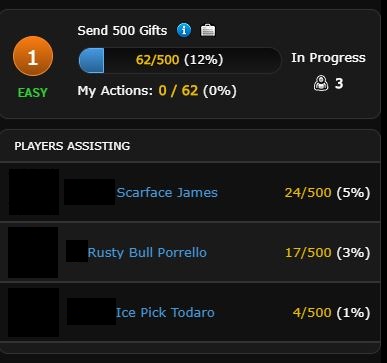This screenshot has width=387, height=363.
Task: Click the number 3 assisting players count
Action: [x=339, y=83]
